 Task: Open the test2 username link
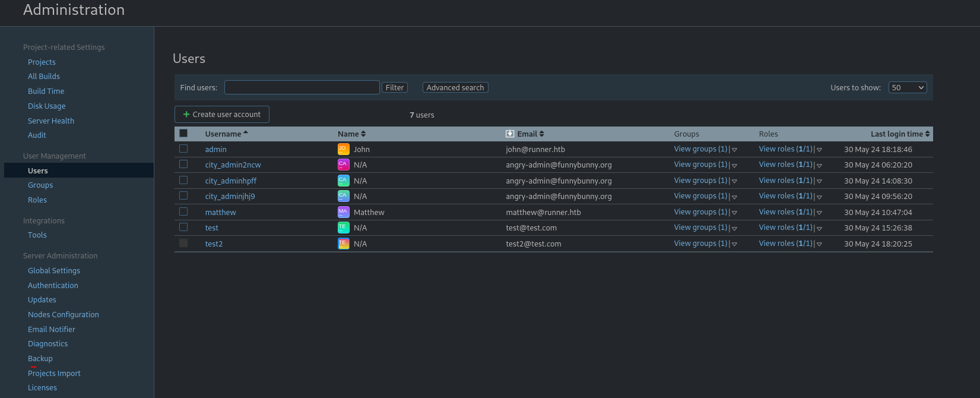pos(214,244)
